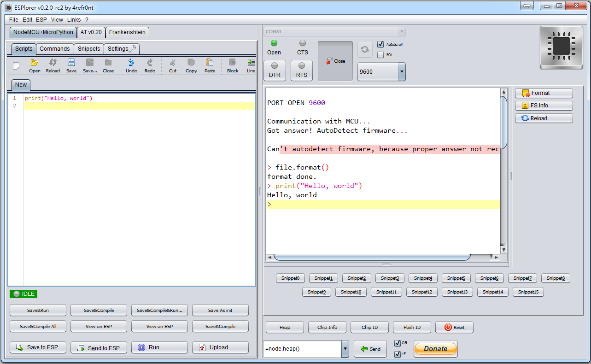
Task: Switch to the Frankenshtein tab
Action: tap(128, 33)
